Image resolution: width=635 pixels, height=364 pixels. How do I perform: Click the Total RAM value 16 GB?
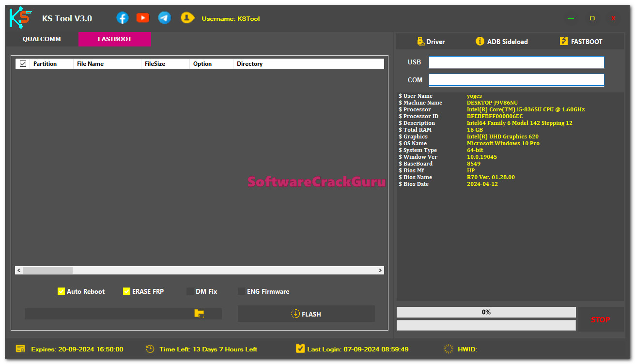[x=475, y=130]
